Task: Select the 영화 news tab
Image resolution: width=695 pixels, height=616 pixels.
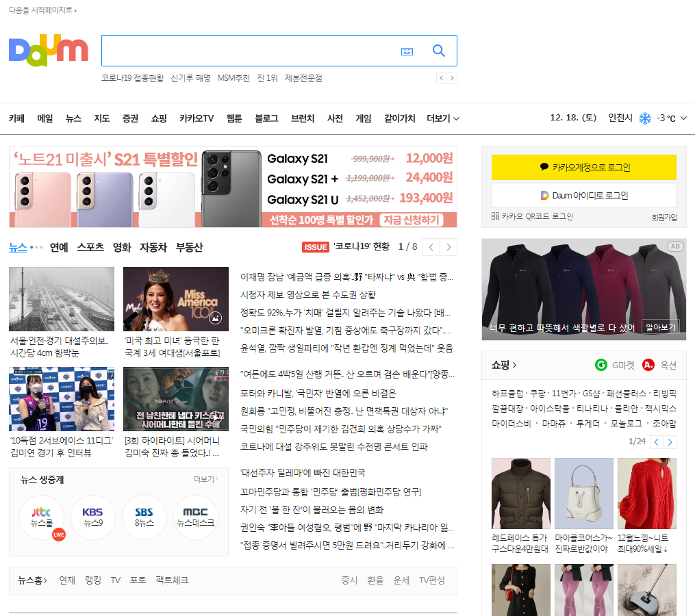Action: (122, 247)
